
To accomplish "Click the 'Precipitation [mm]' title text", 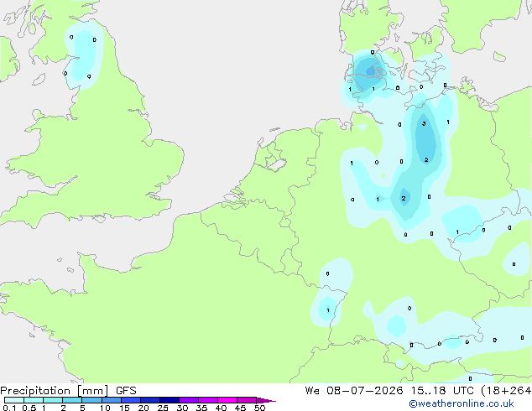I will pyautogui.click(x=55, y=391).
